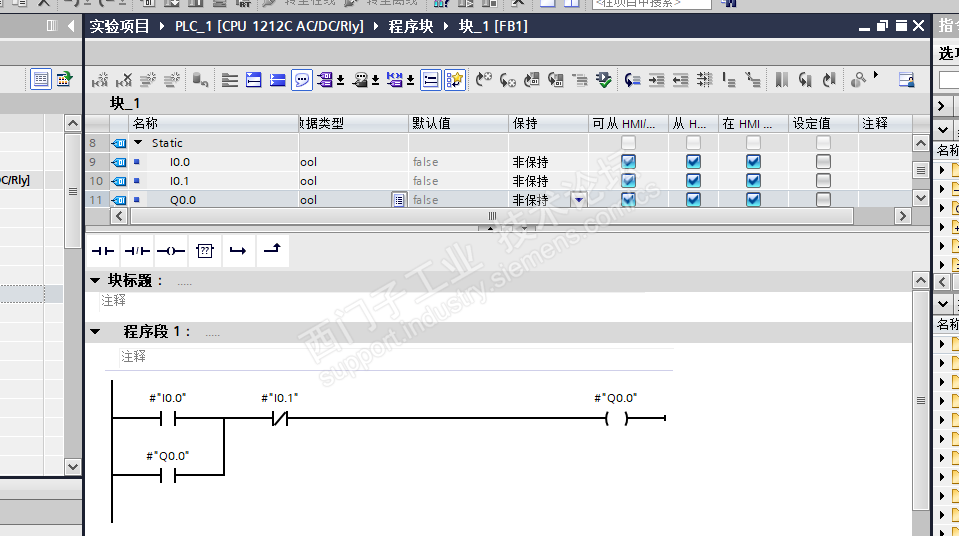Click the delete network toolbar icon
Viewport: 959px width, 536px height.
click(124, 80)
